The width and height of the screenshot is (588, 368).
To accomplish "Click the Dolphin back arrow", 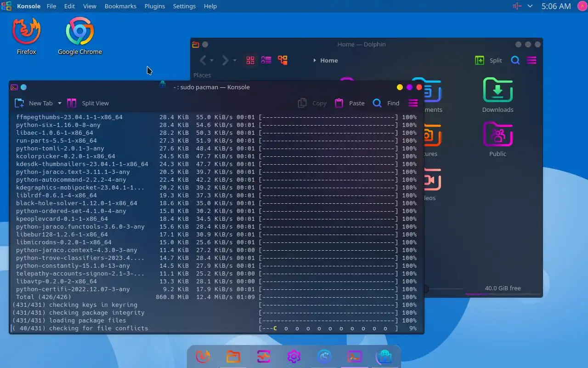I will click(x=203, y=60).
